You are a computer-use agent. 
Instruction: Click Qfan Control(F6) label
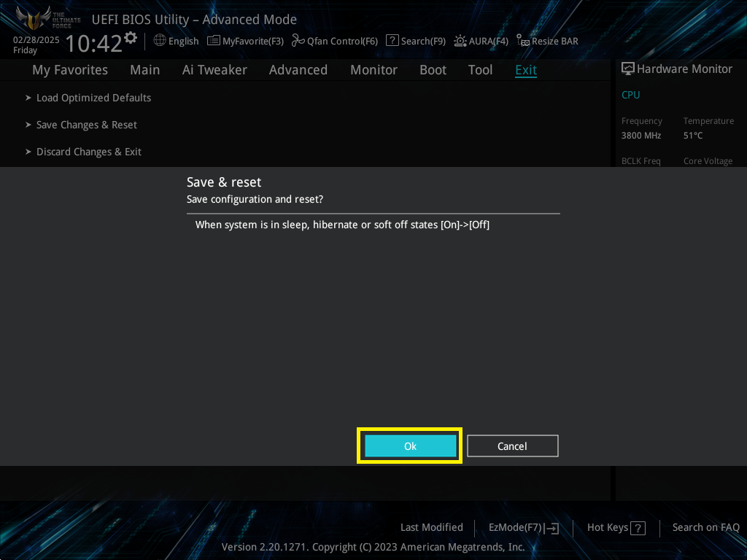coord(343,42)
